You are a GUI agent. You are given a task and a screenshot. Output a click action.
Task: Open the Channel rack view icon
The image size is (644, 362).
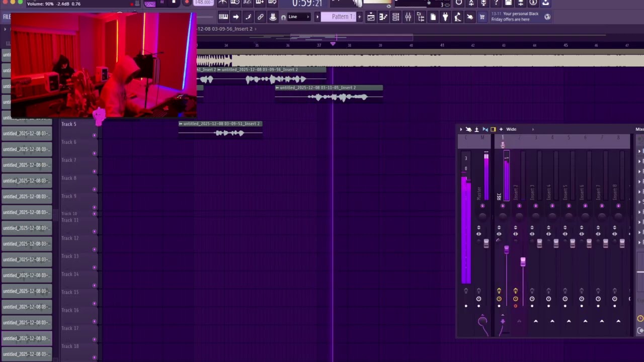point(395,17)
